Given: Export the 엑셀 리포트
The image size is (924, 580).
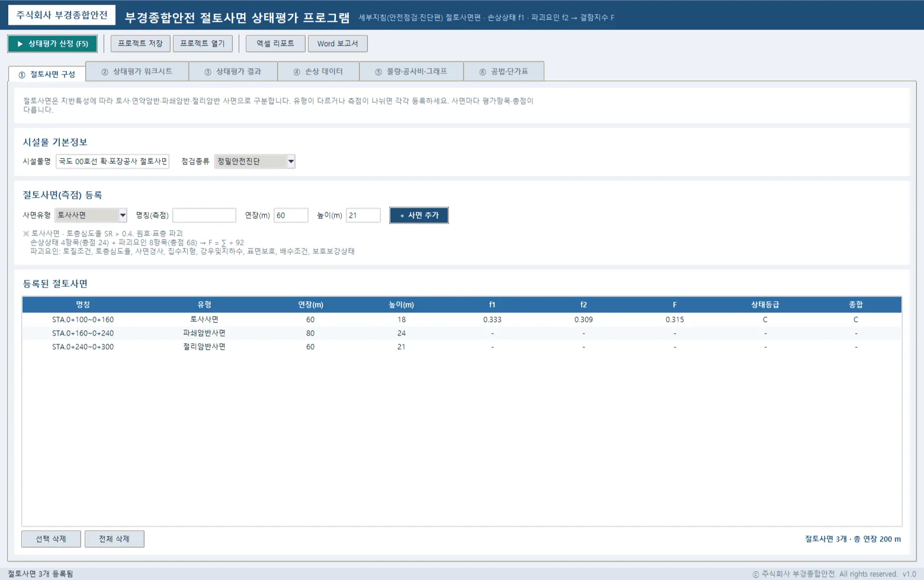Looking at the screenshot, I should click(x=275, y=44).
